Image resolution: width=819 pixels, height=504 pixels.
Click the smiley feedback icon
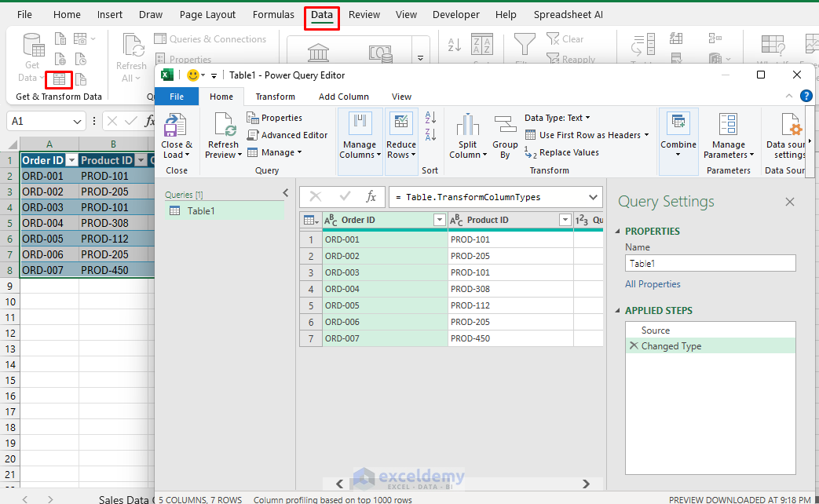pyautogui.click(x=193, y=75)
